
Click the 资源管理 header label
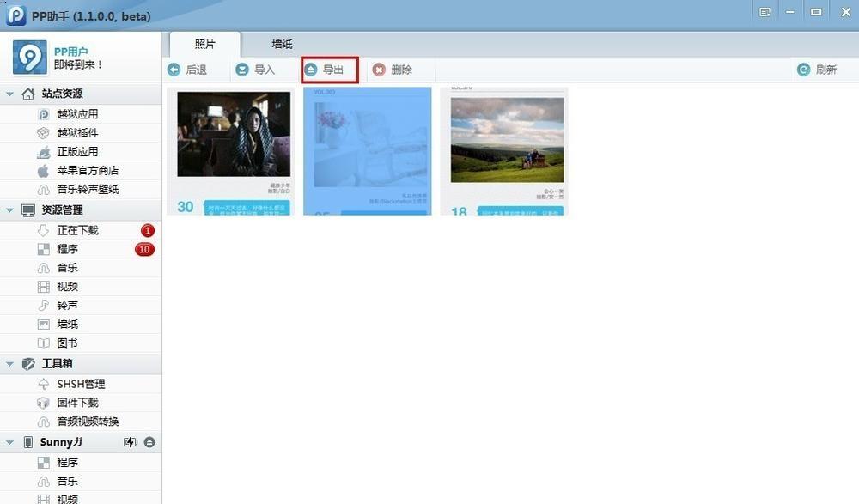click(63, 209)
